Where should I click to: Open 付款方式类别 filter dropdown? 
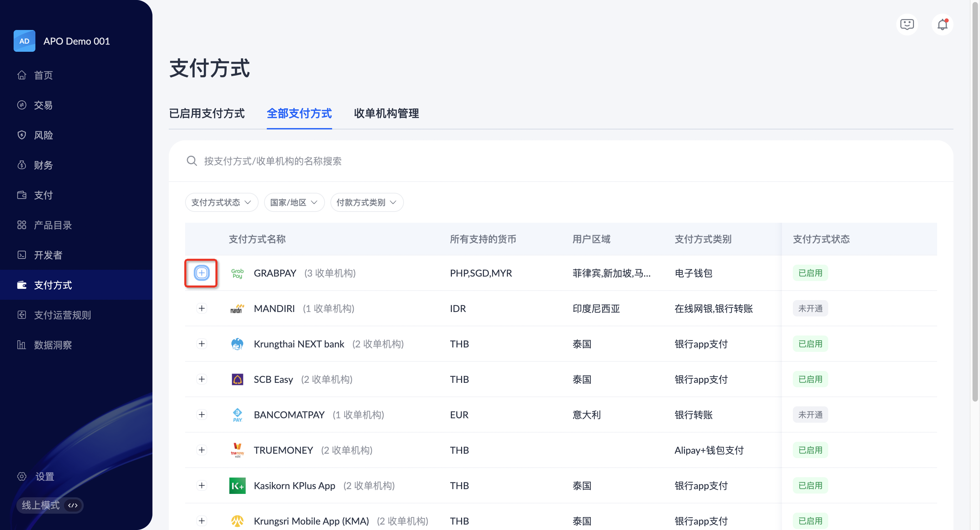(x=366, y=202)
